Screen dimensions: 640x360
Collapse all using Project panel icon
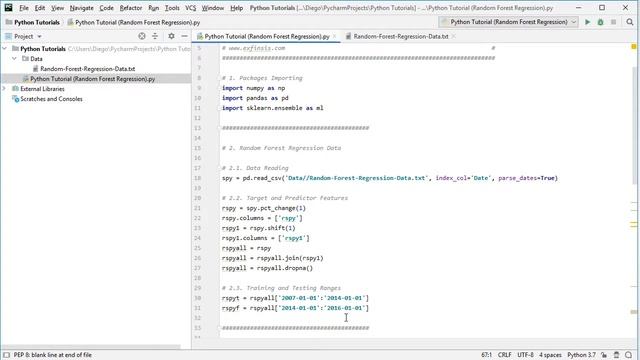coord(155,36)
